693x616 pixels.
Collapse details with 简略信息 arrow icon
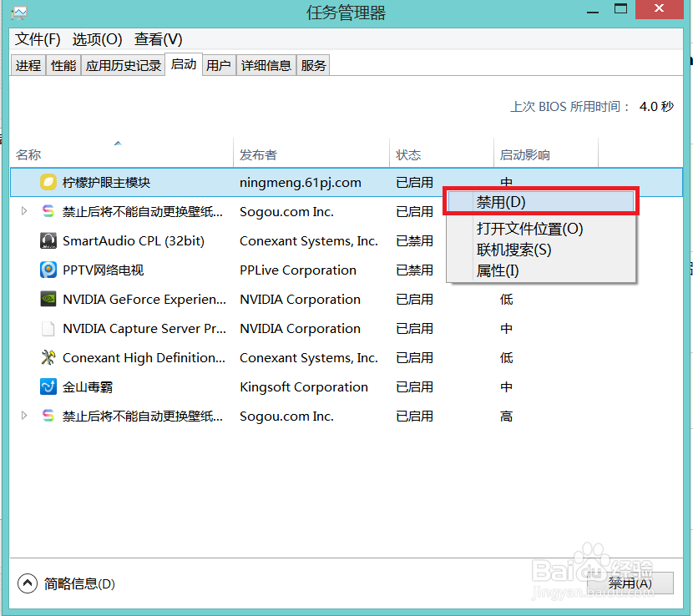(x=28, y=583)
